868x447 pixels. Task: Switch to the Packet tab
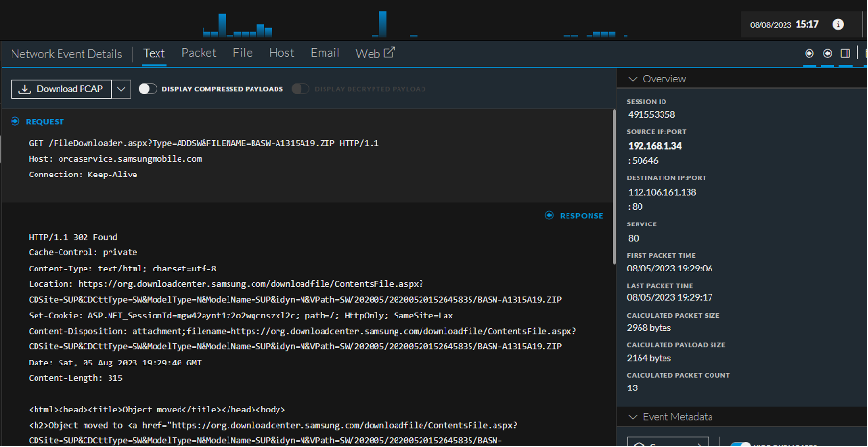coord(199,53)
